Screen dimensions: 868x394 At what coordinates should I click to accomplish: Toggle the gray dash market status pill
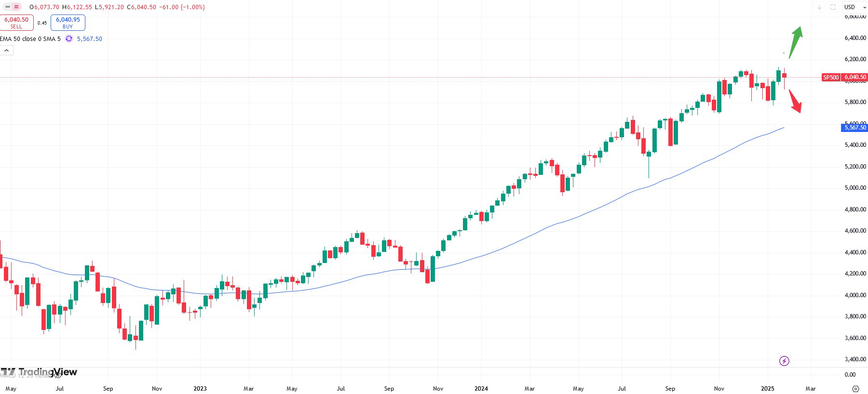(8, 7)
